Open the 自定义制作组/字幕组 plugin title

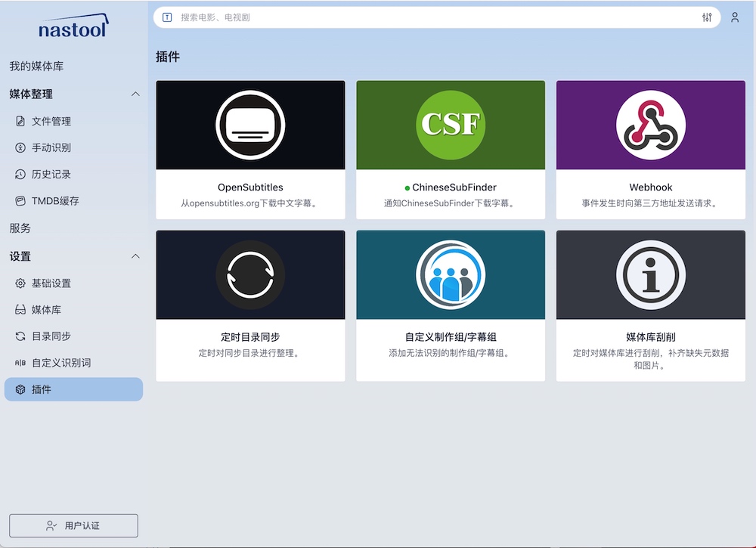point(451,337)
